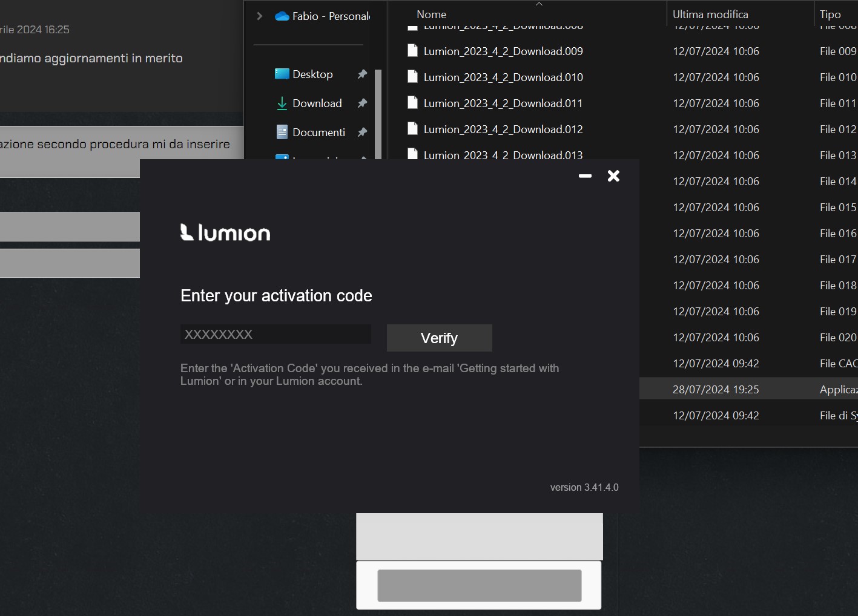Unpin Desktop using its pin icon

tap(362, 74)
